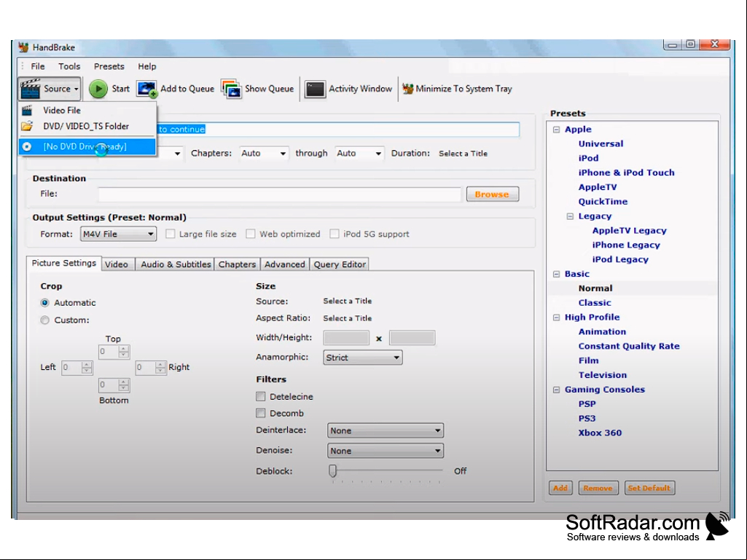Screen dimensions: 747x560
Task: Click the Remove preset button
Action: point(598,488)
